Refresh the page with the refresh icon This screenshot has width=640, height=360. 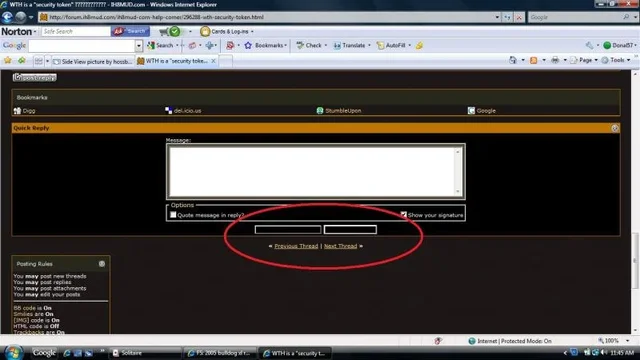pos(507,17)
